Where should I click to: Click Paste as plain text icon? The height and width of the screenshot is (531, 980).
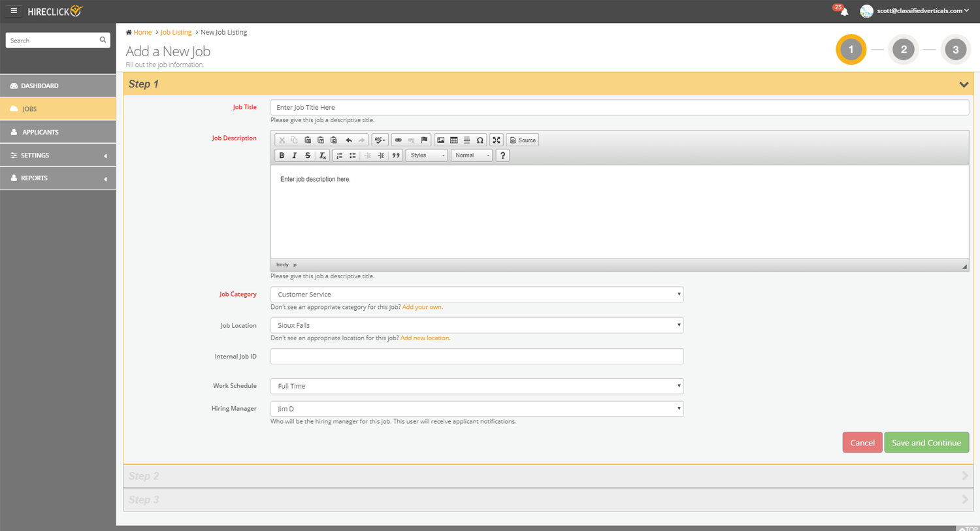pyautogui.click(x=321, y=140)
